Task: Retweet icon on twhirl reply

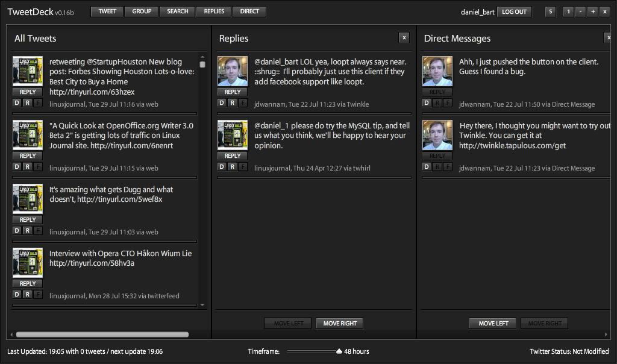Action: pos(232,166)
